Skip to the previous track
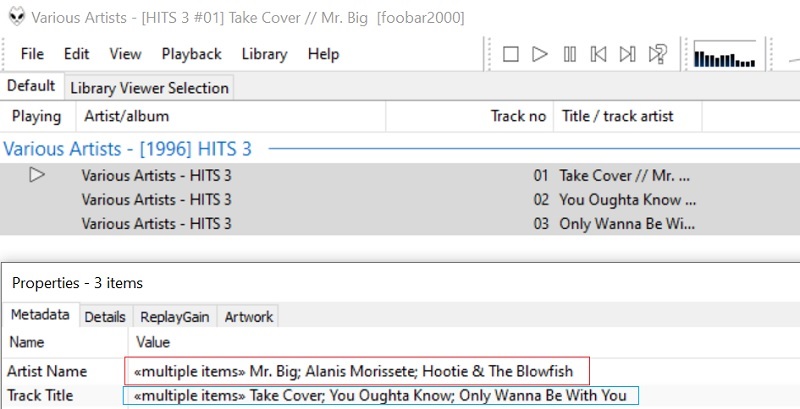The height and width of the screenshot is (409, 800). coord(598,54)
